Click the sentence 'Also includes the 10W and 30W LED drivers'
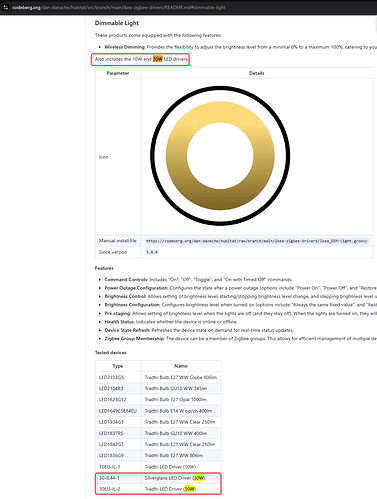Screen dimensions: 377x499 tap(141, 59)
